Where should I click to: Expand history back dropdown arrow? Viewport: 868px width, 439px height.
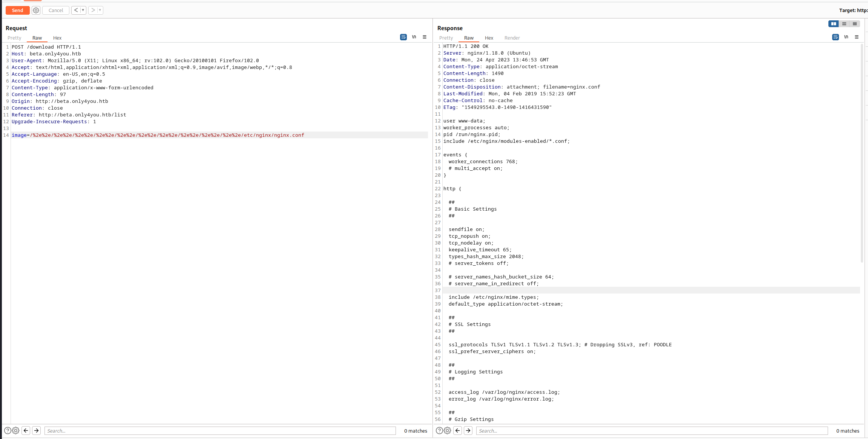point(83,10)
